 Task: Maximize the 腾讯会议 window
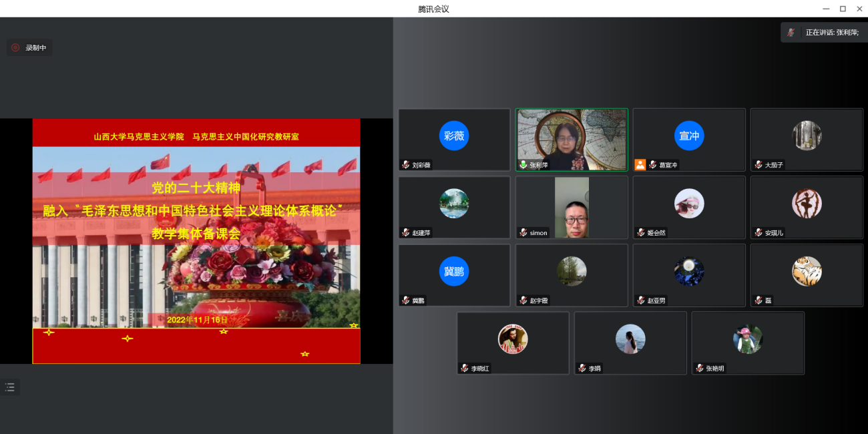(x=843, y=9)
